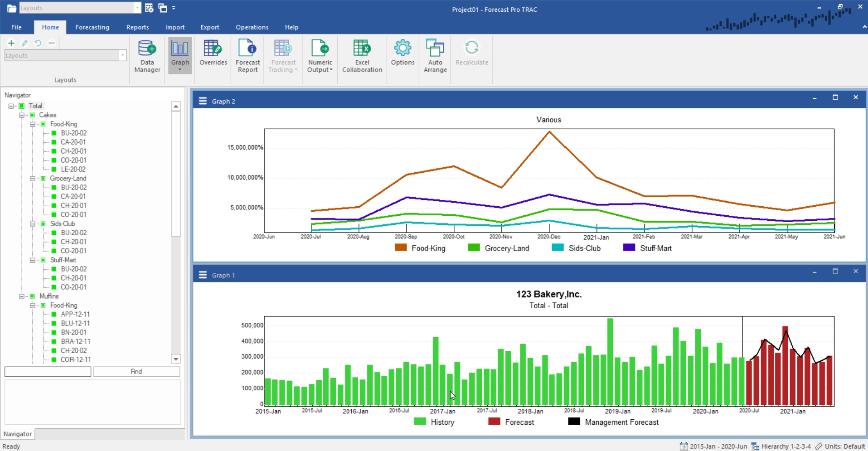
Task: Click Auto Arrange windows
Action: (x=435, y=56)
